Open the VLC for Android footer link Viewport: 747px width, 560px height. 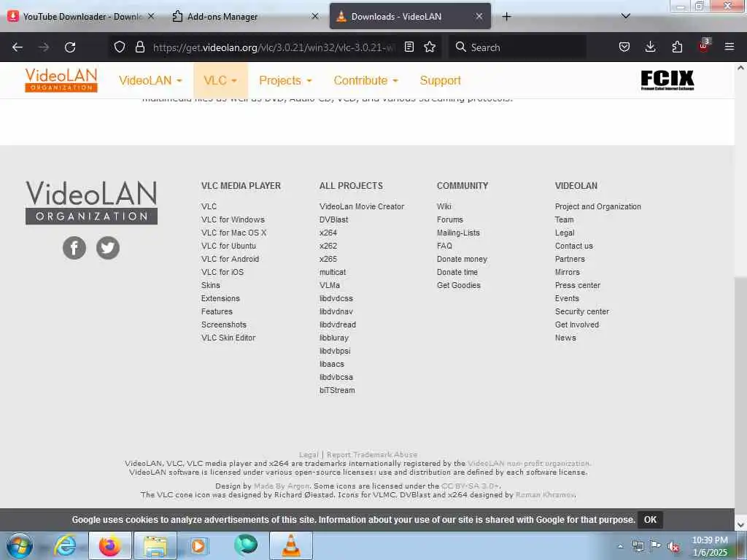click(x=230, y=259)
